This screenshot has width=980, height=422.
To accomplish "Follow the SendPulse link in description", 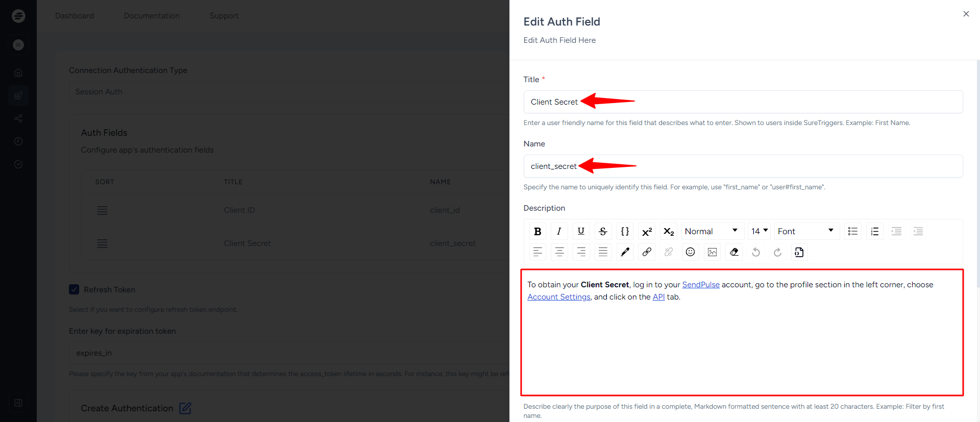I will pyautogui.click(x=700, y=285).
